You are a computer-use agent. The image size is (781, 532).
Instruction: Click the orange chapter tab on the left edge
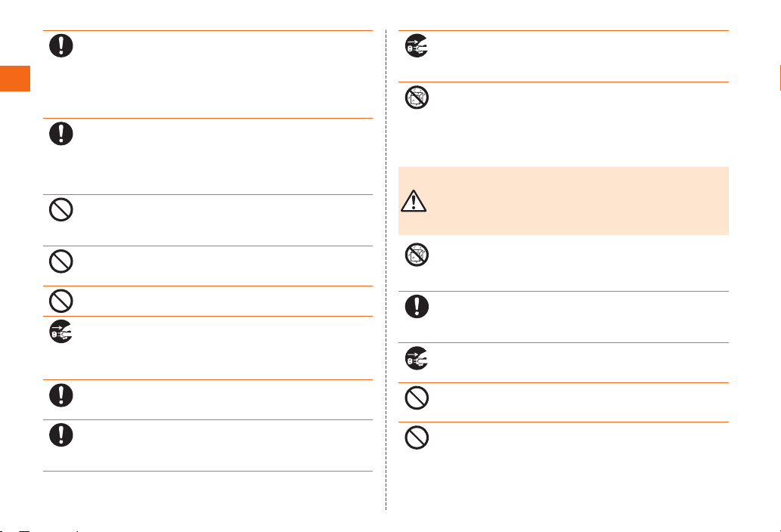(15, 79)
